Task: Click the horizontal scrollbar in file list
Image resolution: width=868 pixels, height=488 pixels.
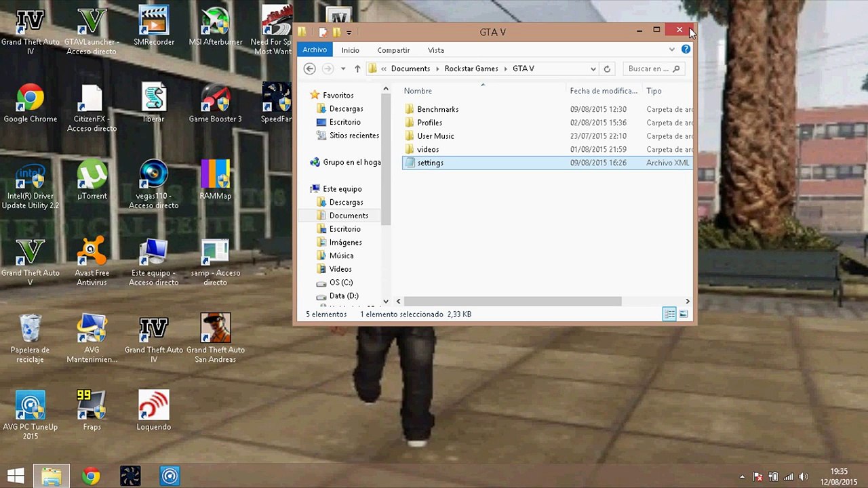Action: (513, 301)
